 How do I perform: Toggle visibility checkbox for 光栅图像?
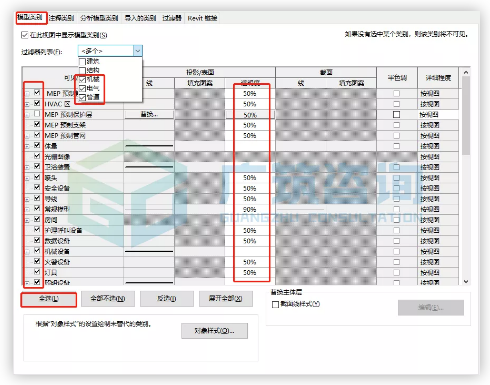tap(37, 156)
